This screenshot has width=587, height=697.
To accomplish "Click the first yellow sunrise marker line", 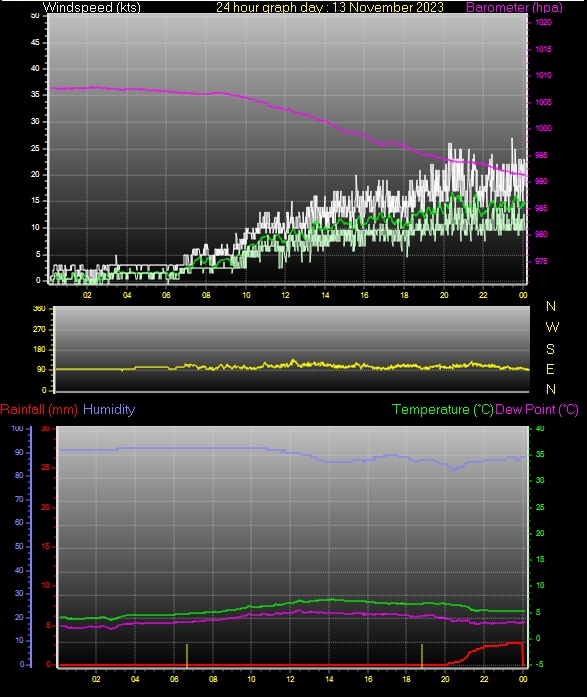I will click(187, 656).
